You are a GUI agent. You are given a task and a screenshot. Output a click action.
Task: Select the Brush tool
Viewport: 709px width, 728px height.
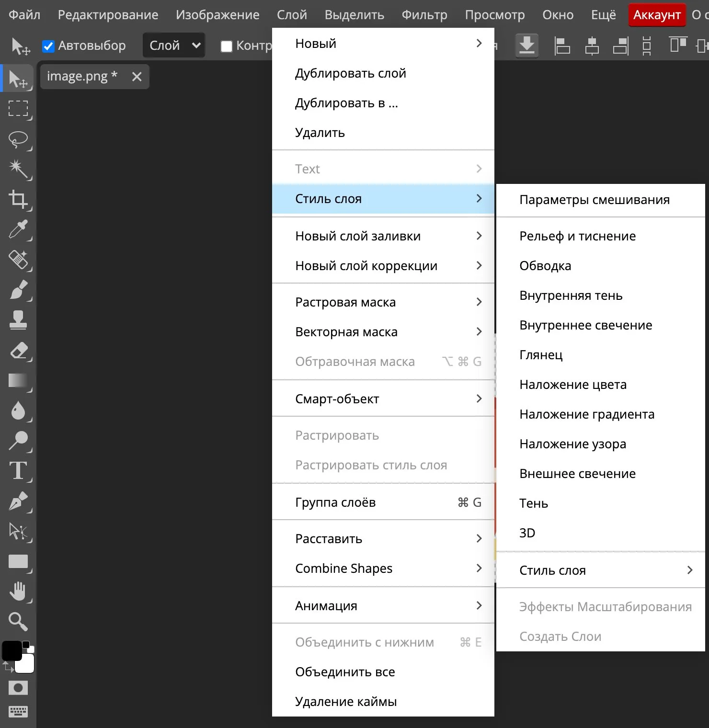(18, 290)
